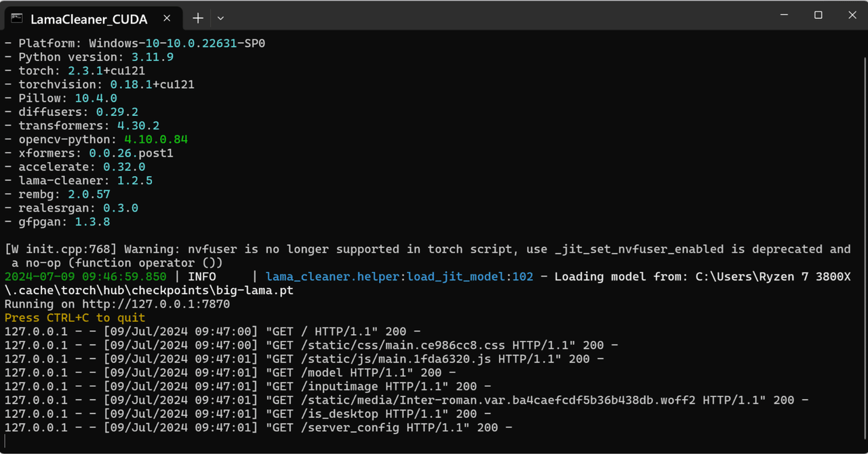868x454 pixels.
Task: Click the server link http://127.0.0.1:7870
Action: click(x=156, y=304)
